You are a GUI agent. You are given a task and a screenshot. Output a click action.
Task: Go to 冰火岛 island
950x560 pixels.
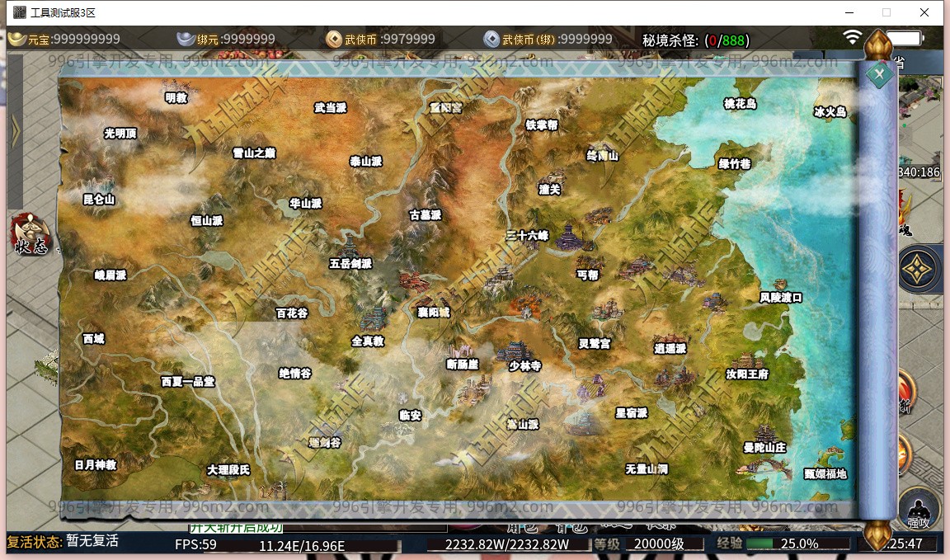tap(830, 111)
